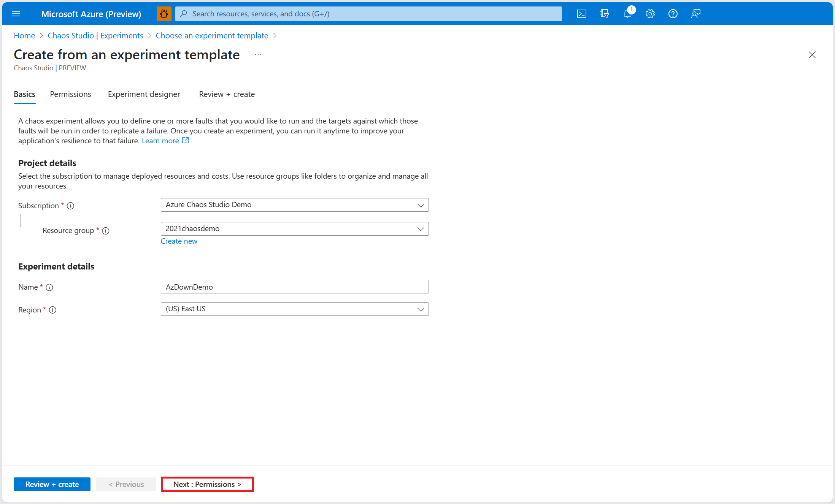Open the portal settings gear

click(650, 14)
